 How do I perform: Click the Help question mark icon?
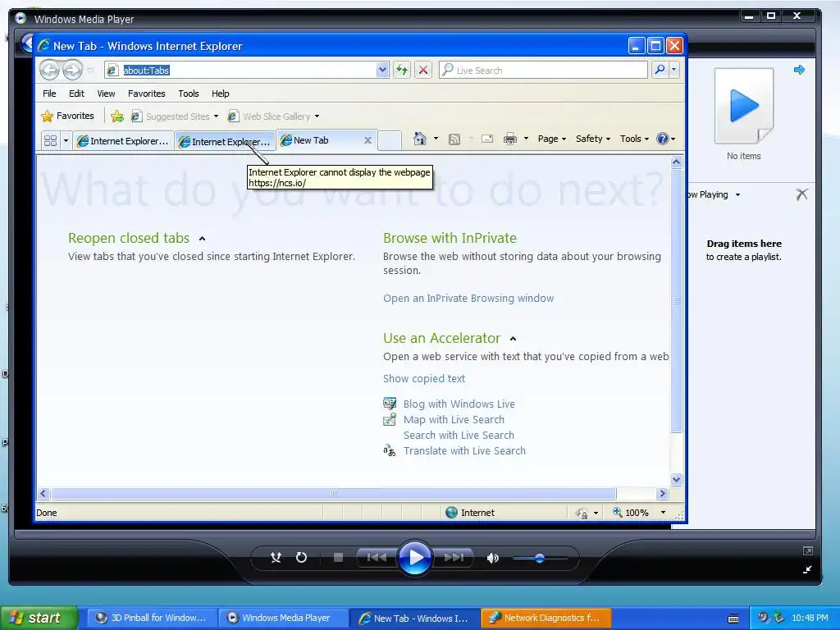663,139
